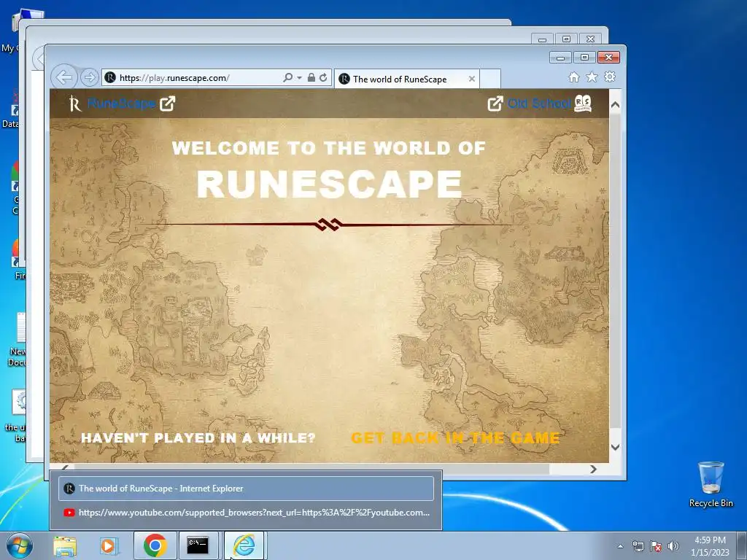
Task: Click the address bar search magnifier icon
Action: click(x=287, y=77)
